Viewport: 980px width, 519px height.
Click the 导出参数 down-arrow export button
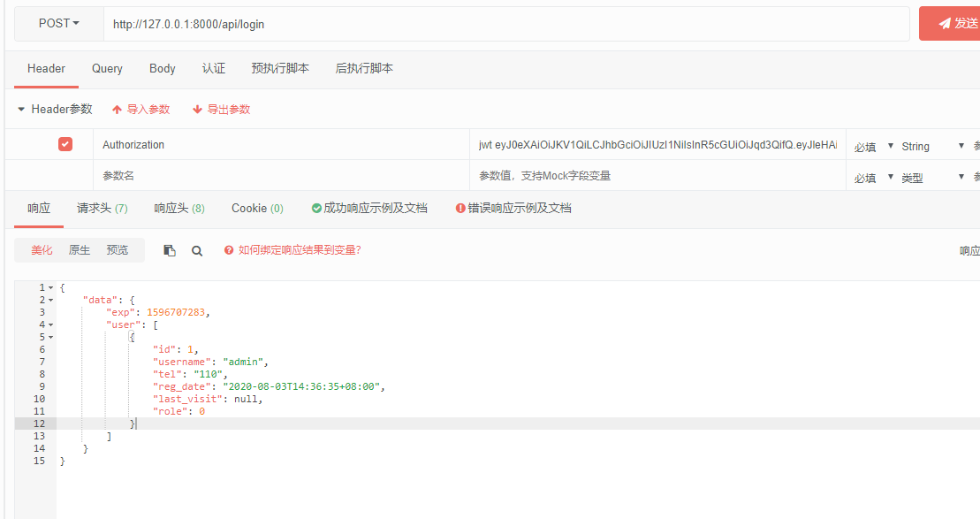click(x=221, y=110)
